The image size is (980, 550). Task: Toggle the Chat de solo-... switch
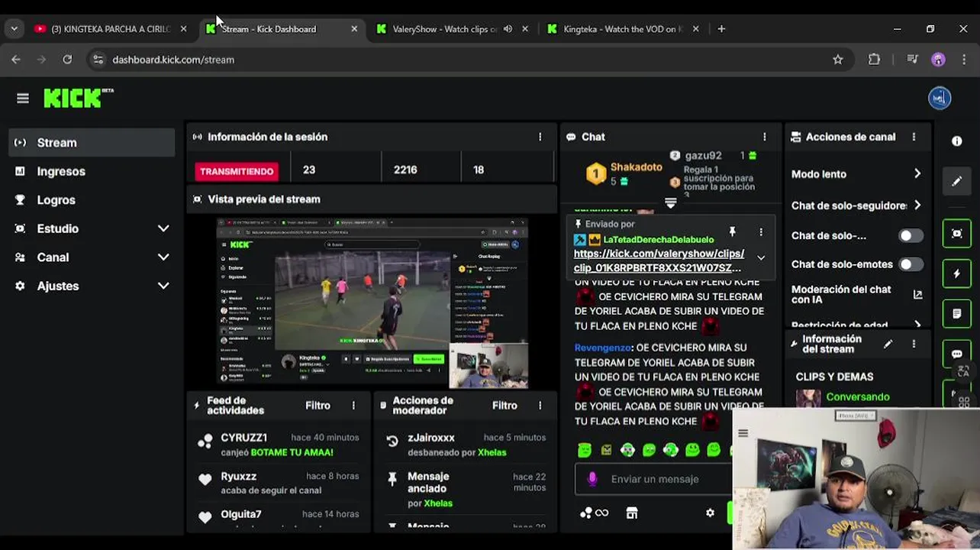point(911,235)
